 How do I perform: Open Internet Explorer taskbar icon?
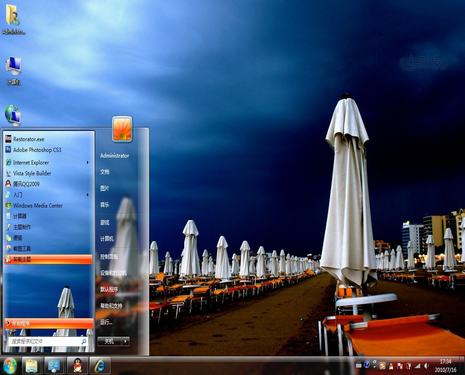(x=100, y=366)
